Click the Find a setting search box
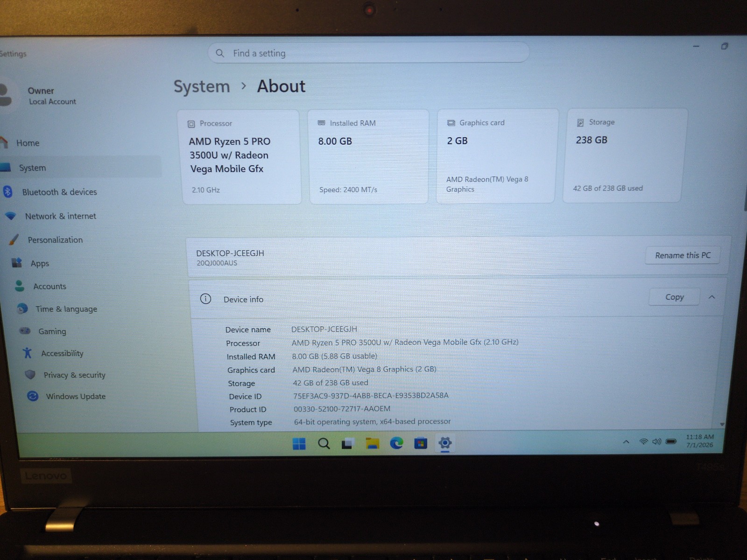Screen dimensions: 747x560 pyautogui.click(x=368, y=53)
